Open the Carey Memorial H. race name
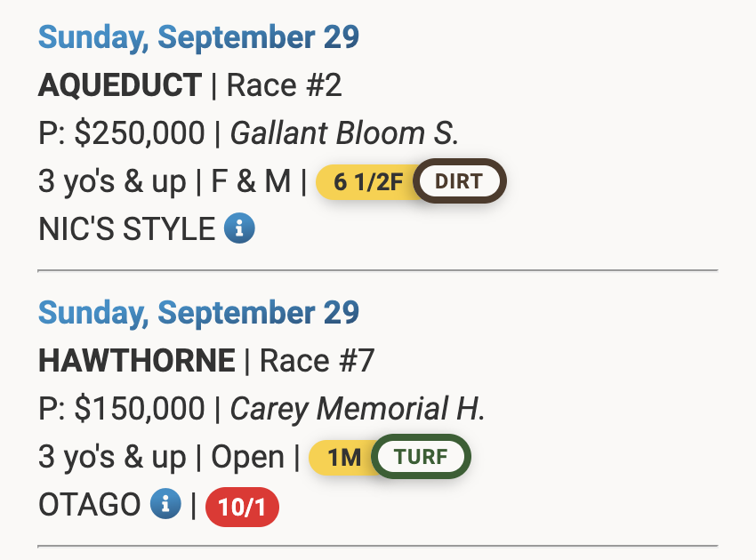This screenshot has width=756, height=560. click(358, 409)
